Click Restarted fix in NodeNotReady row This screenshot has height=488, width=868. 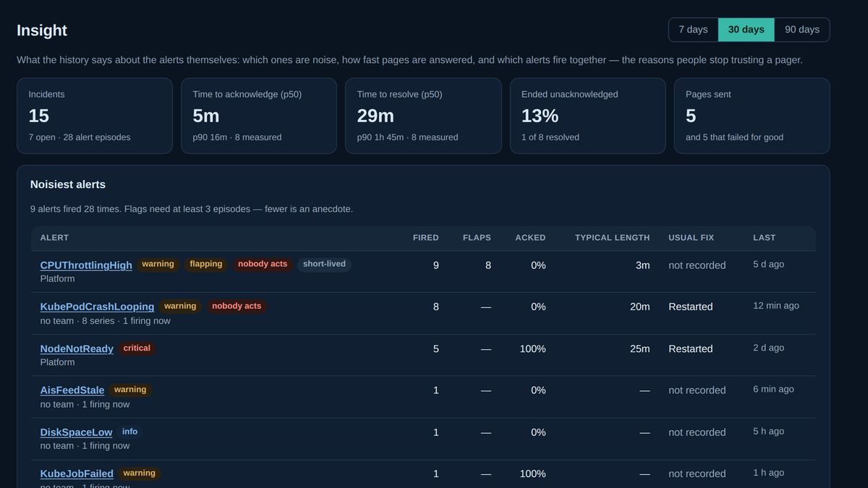point(691,348)
